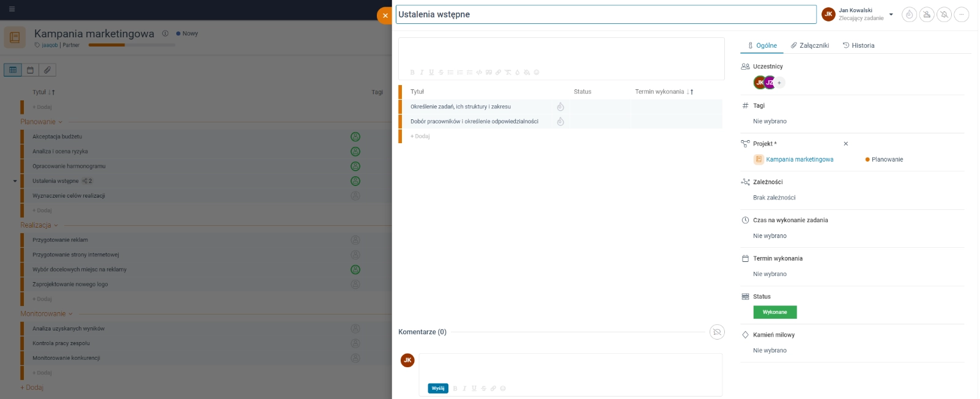Image resolution: width=980 pixels, height=399 pixels.
Task: Insert code block in description editor
Action: coord(479,72)
